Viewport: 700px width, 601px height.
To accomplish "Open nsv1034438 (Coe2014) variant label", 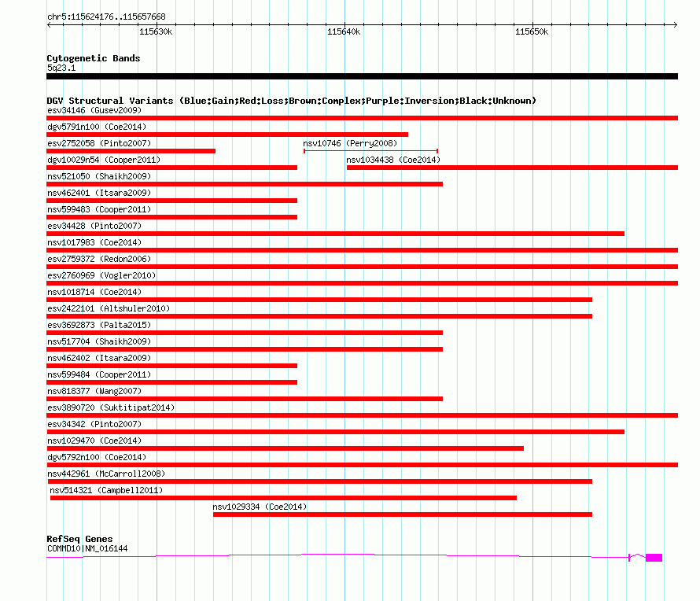I will 393,160.
